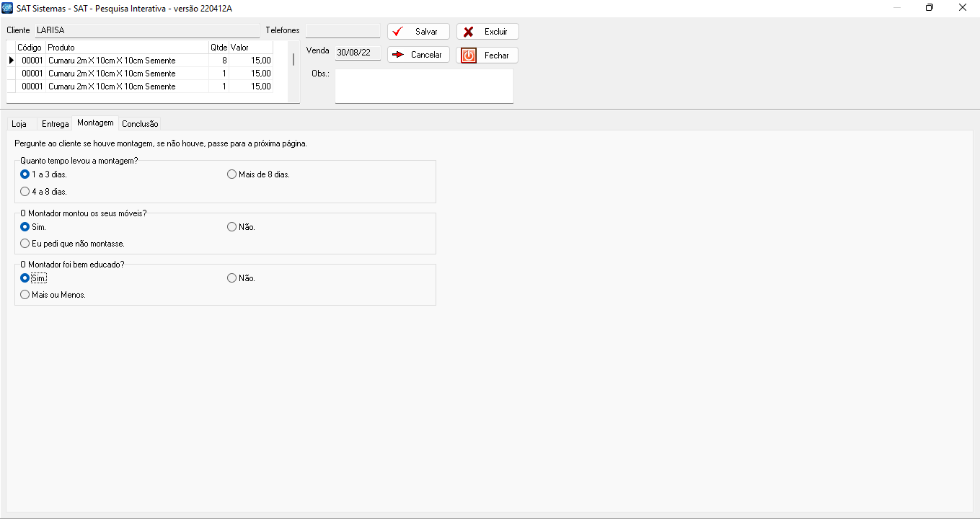This screenshot has height=519, width=980.
Task: Click the red X Excluir icon
Action: [469, 32]
